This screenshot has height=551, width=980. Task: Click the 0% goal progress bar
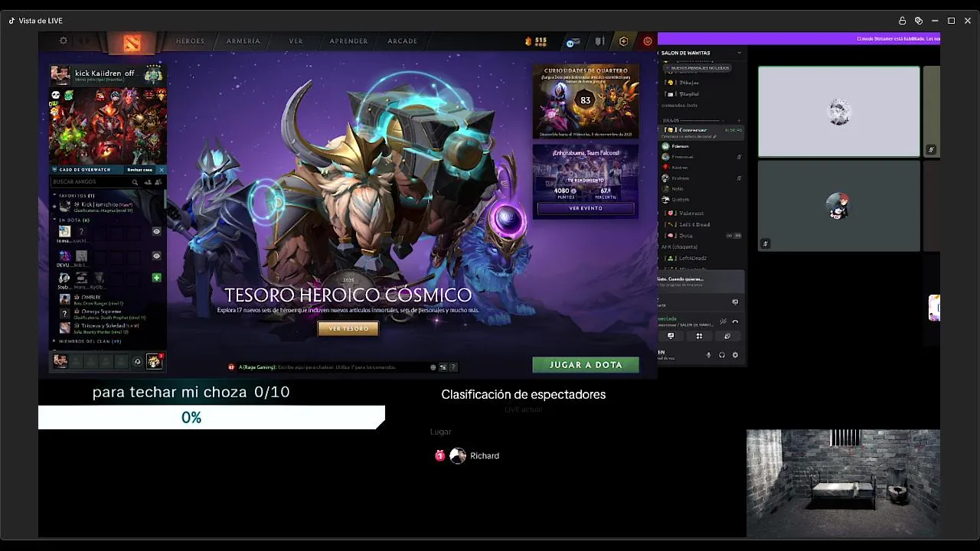[211, 417]
